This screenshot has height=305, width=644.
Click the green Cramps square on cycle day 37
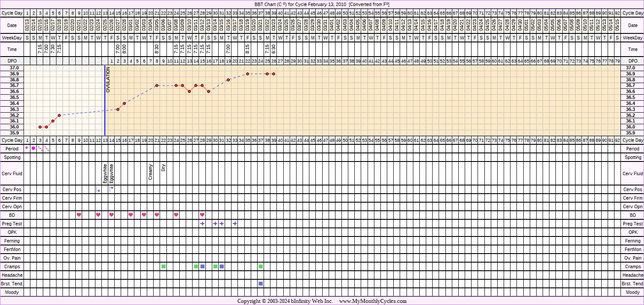261,266
